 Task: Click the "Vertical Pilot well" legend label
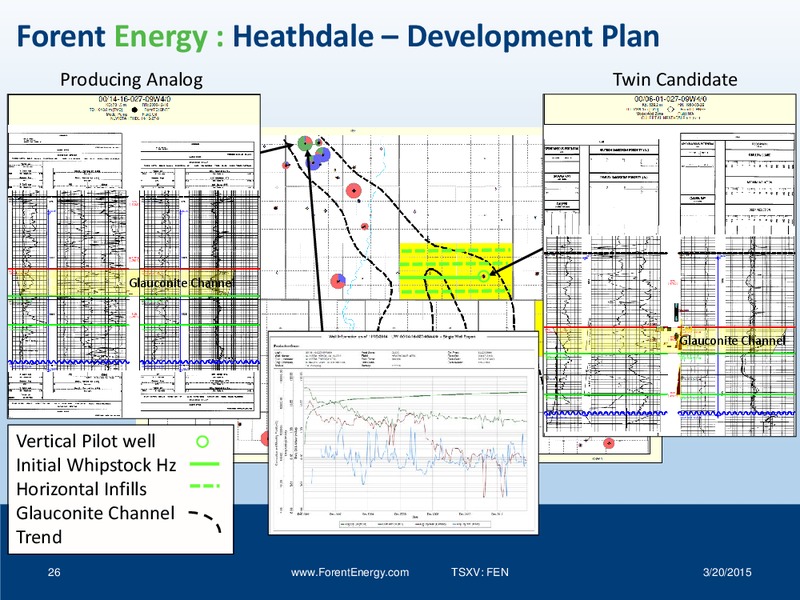pyautogui.click(x=85, y=441)
